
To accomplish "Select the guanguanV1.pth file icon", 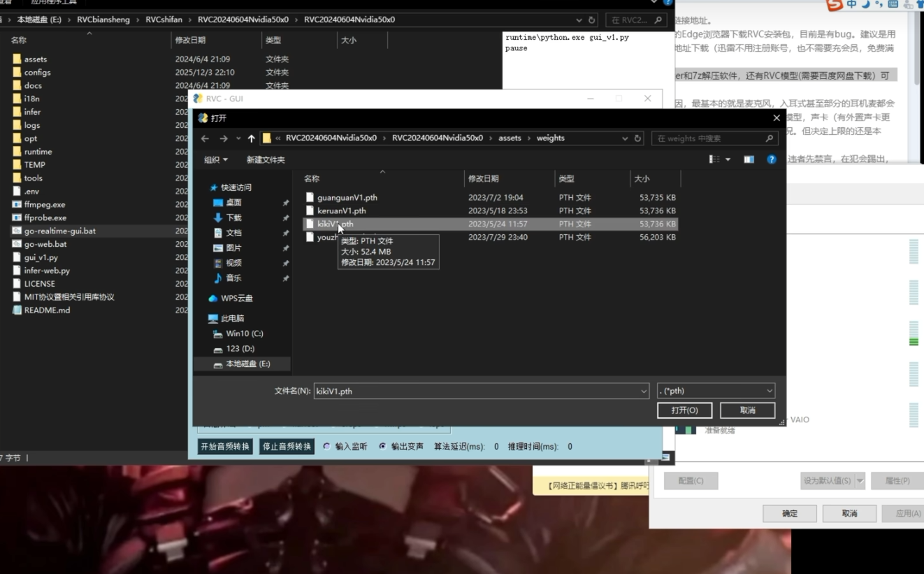I will coord(310,197).
